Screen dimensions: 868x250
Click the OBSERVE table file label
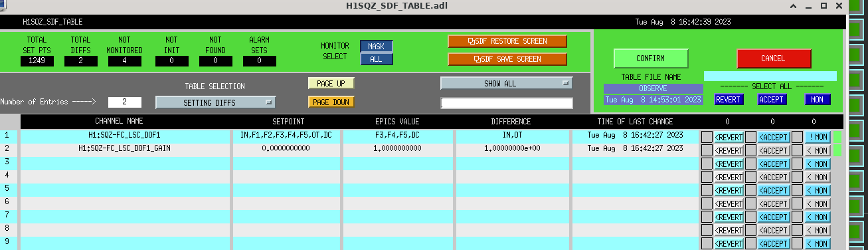(x=652, y=88)
